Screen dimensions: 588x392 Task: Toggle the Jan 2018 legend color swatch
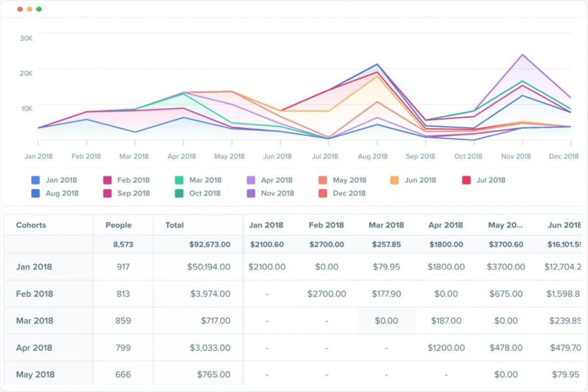click(x=36, y=180)
